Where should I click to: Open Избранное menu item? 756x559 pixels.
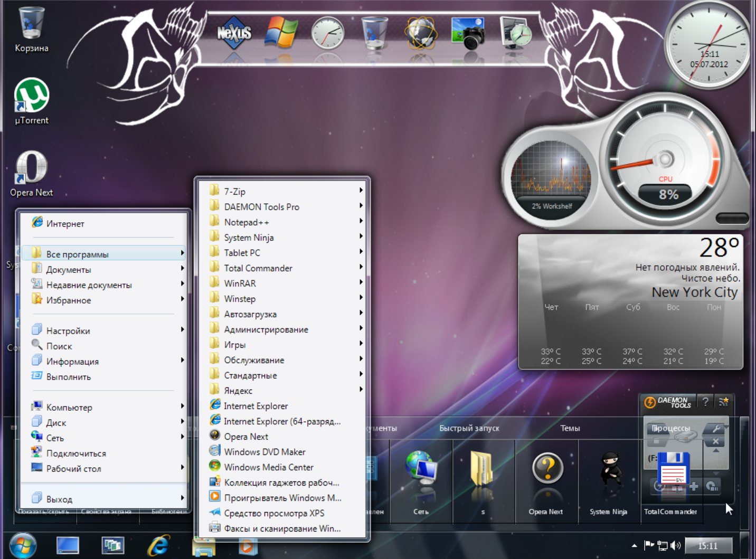(104, 300)
